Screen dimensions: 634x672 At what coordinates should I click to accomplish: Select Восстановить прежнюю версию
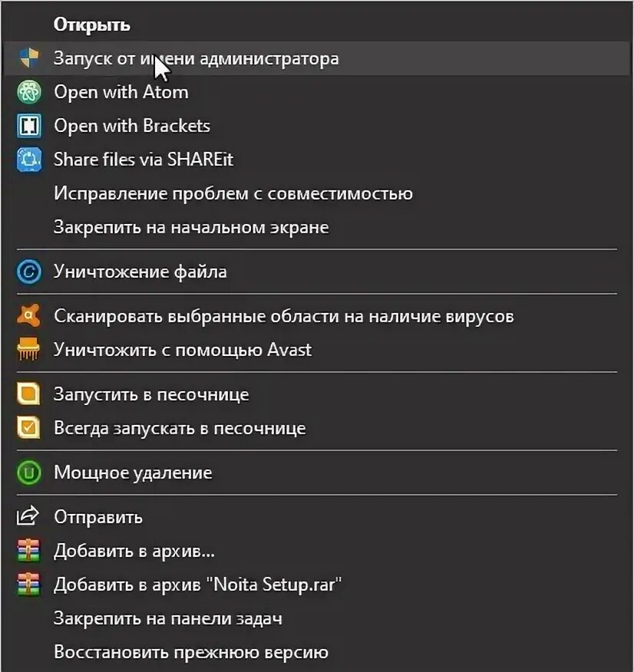point(317,652)
